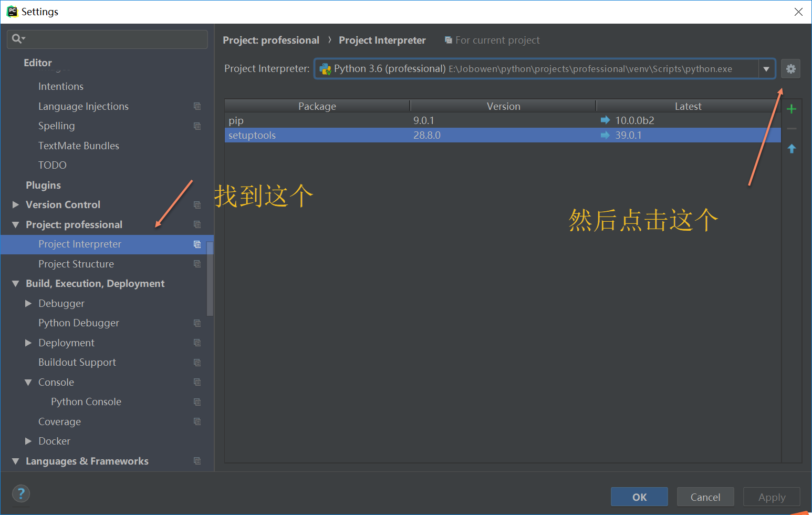Open the Project Interpreter dropdown arrow
Viewport: 812px width, 515px height.
pos(766,69)
